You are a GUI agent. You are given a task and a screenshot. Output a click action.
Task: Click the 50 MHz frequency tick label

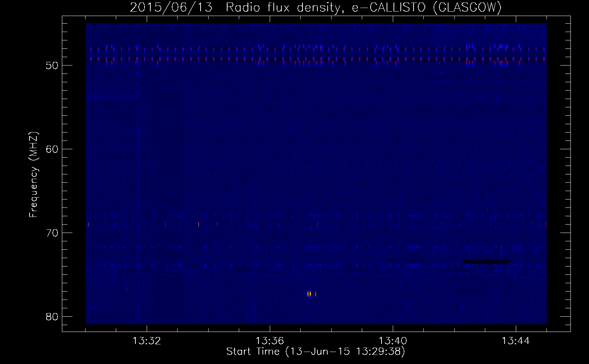point(52,66)
